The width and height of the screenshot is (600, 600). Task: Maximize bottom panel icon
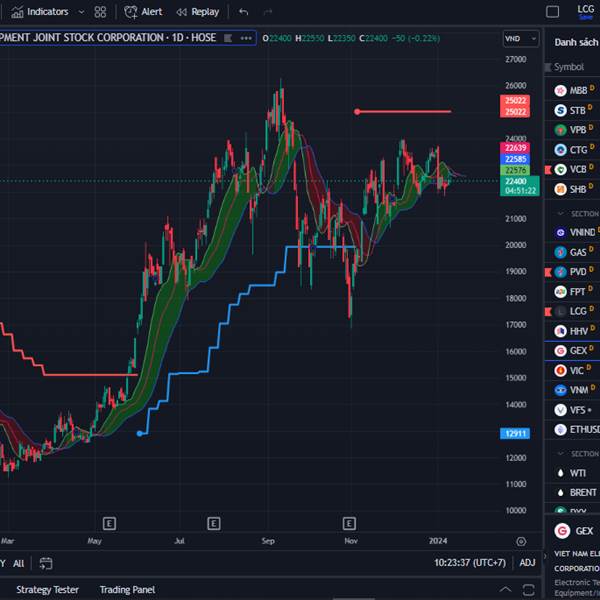pyautogui.click(x=528, y=590)
